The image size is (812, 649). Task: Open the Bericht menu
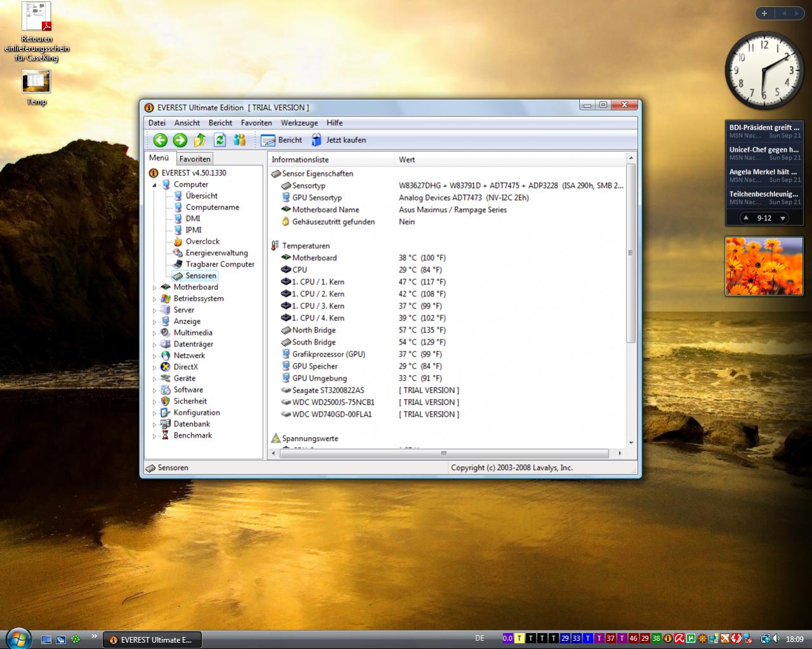(x=220, y=123)
